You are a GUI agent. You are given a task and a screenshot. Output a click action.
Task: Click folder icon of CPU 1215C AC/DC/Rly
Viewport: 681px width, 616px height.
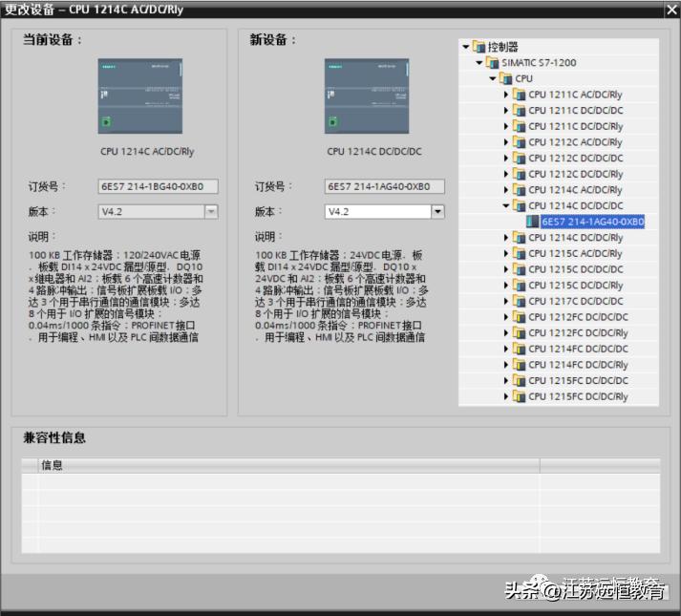(519, 253)
